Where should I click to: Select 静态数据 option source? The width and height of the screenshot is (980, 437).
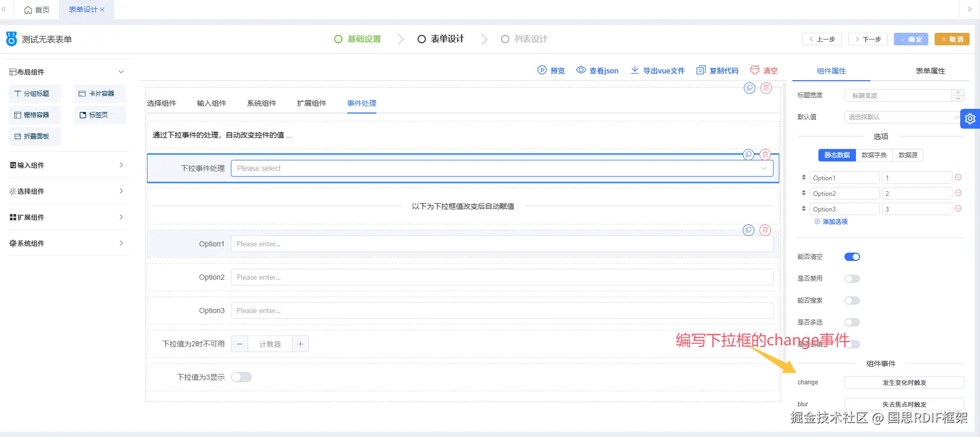point(837,155)
